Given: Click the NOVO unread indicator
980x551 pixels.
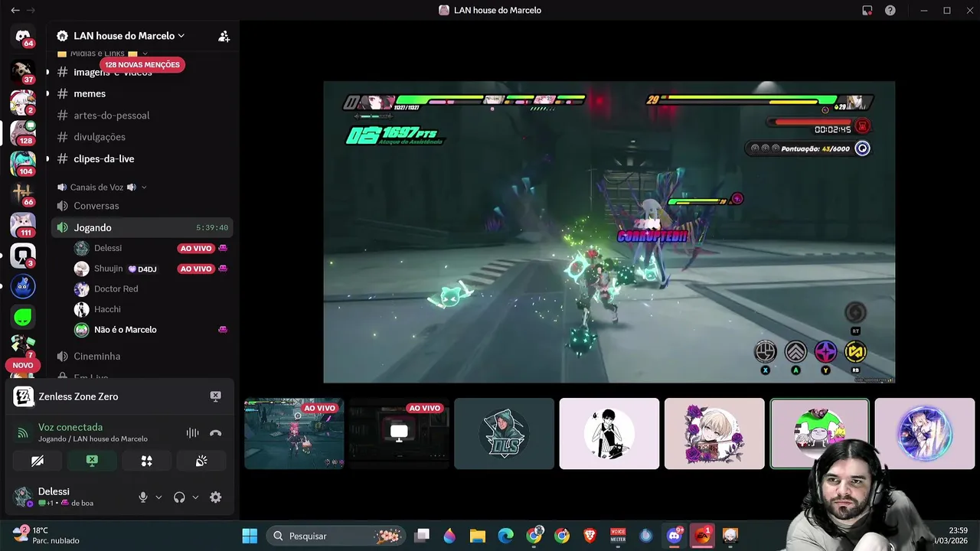Looking at the screenshot, I should [23, 365].
